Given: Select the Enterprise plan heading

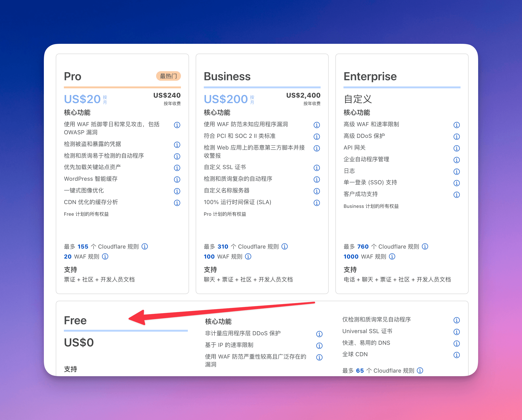Looking at the screenshot, I should pyautogui.click(x=370, y=76).
